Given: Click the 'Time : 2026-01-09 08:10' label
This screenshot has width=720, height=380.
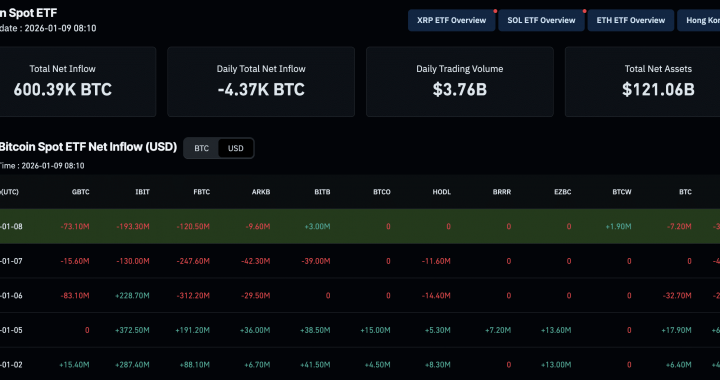Looking at the screenshot, I should [42, 166].
